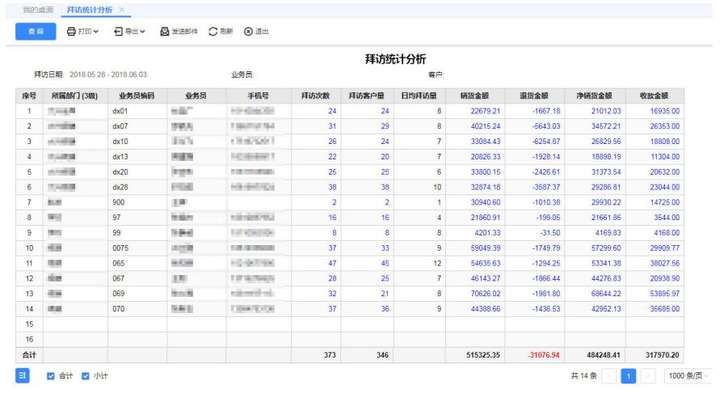This screenshot has height=394, width=720.
Task: Click the 手机号 column header
Action: point(258,96)
